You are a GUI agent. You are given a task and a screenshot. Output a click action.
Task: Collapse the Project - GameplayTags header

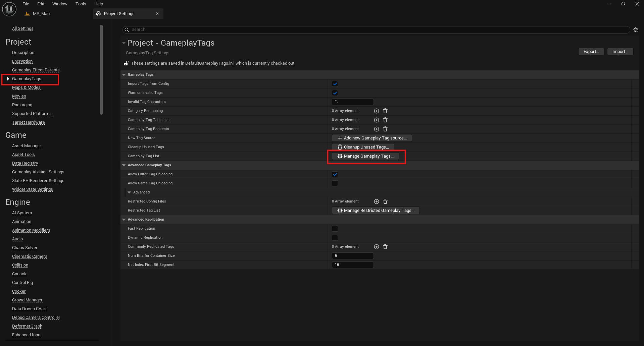[x=124, y=43]
